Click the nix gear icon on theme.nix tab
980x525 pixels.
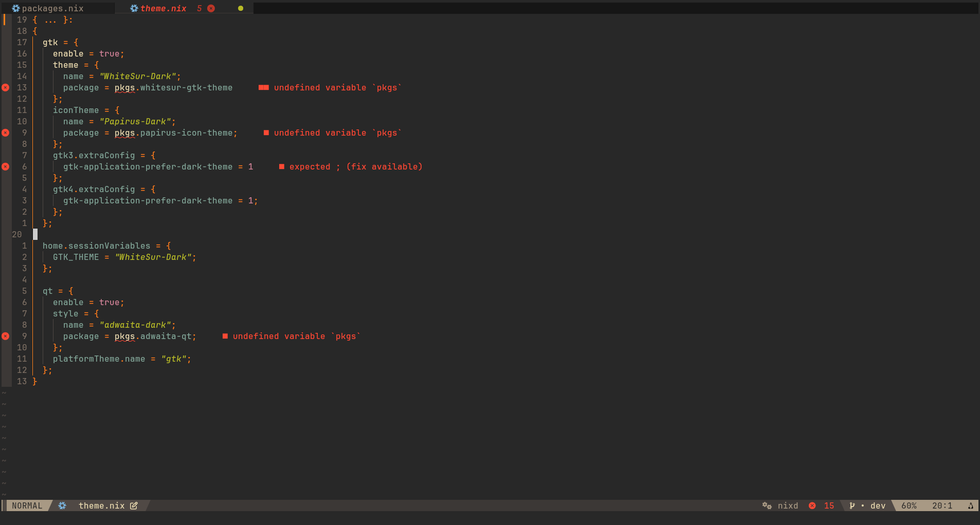(x=134, y=8)
